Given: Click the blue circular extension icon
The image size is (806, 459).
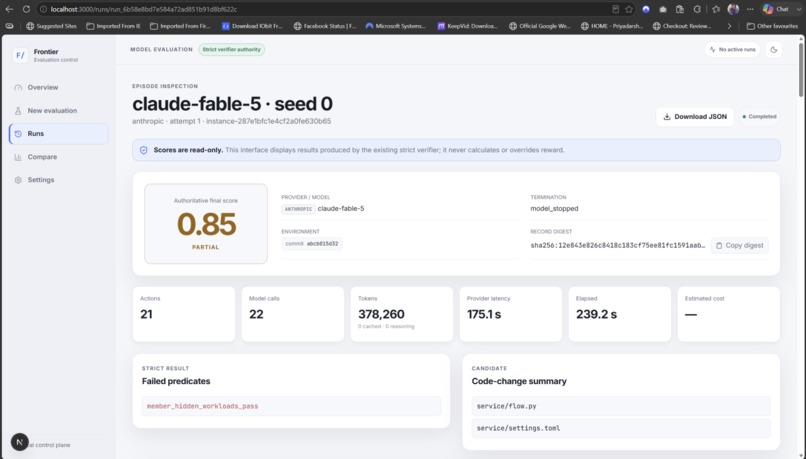Looking at the screenshot, I should [646, 9].
